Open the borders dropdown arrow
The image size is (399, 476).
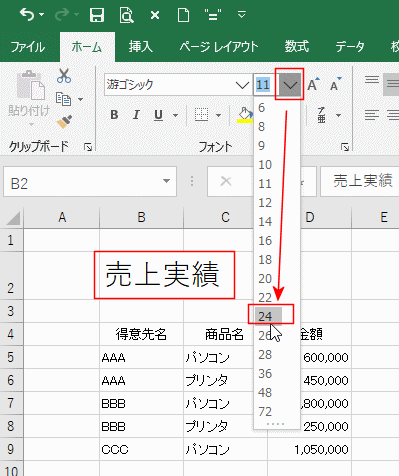tap(218, 116)
